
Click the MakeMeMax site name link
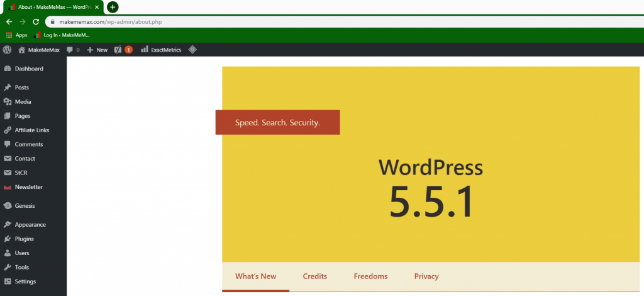tap(44, 50)
